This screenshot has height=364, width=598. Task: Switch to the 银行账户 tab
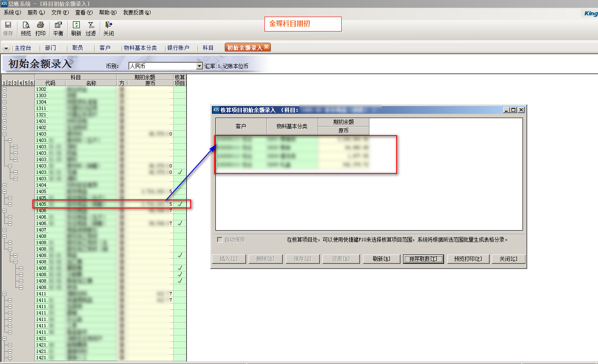click(x=178, y=48)
